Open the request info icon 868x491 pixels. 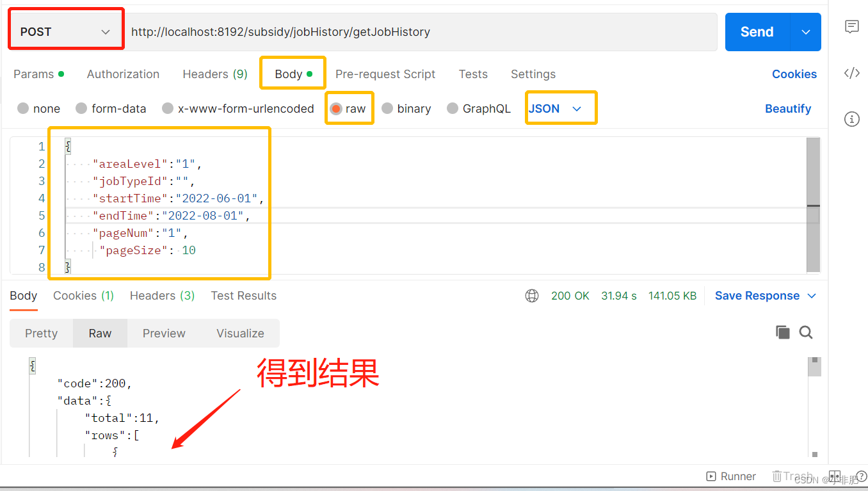(x=851, y=119)
